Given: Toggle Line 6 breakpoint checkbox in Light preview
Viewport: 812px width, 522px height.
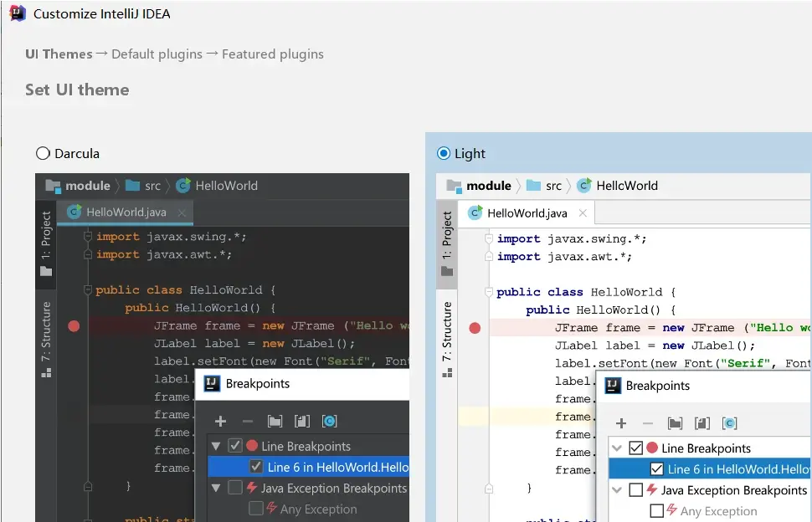Looking at the screenshot, I should (x=656, y=468).
